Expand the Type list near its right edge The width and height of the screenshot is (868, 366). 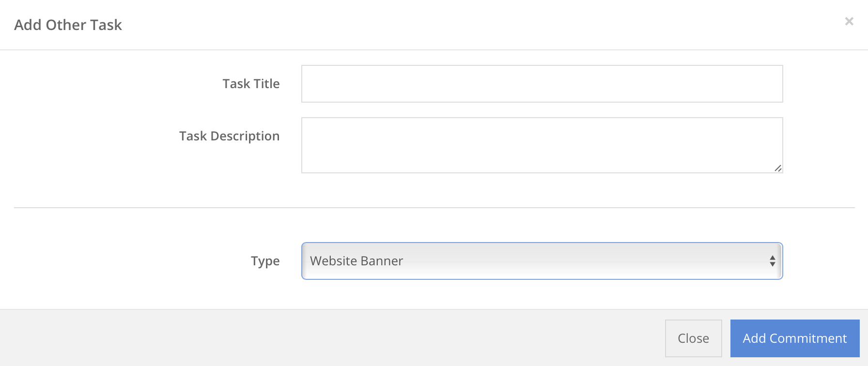(772, 261)
